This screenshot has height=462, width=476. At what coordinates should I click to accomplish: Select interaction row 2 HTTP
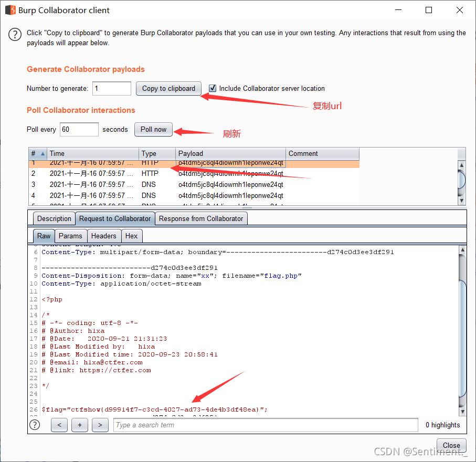[194, 173]
